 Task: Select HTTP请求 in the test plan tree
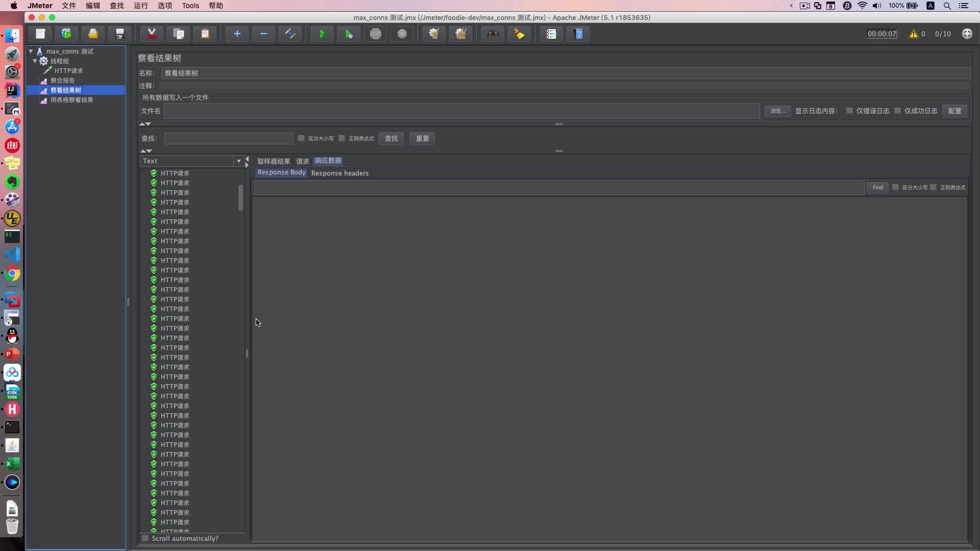68,71
